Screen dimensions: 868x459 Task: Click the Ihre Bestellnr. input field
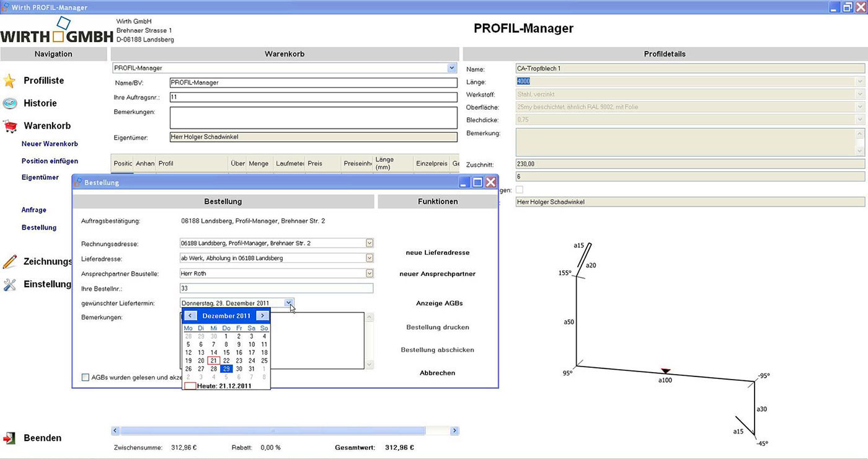pos(277,288)
